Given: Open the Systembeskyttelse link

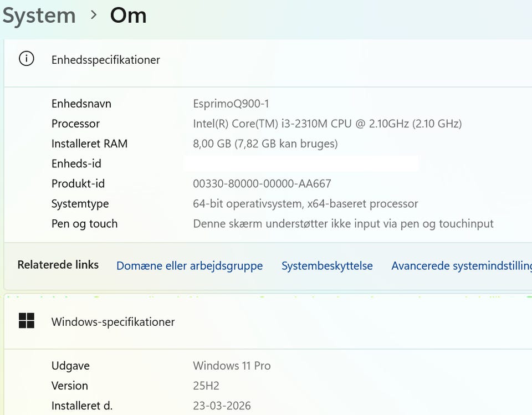Looking at the screenshot, I should pos(327,266).
